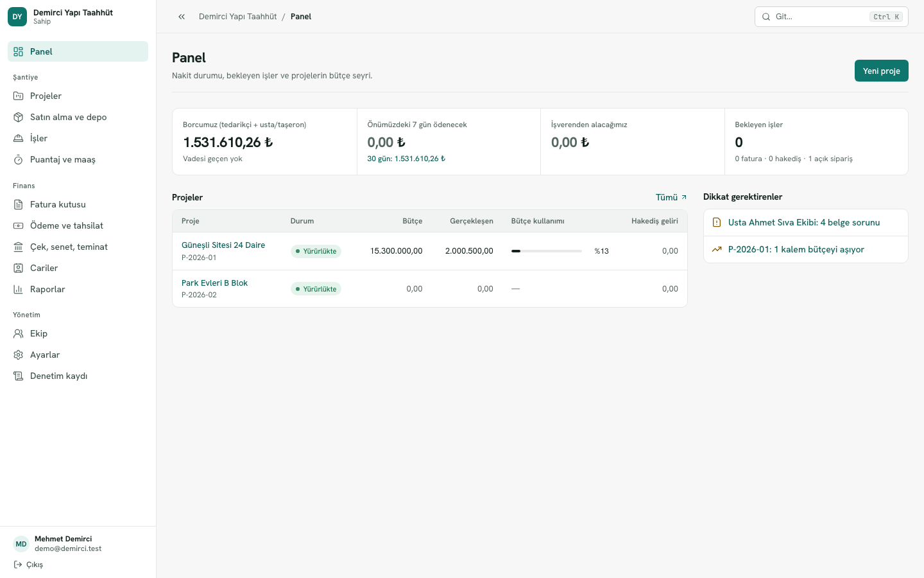Viewport: 924px width, 578px height.
Task: Go to Fatura kutusu in sidebar
Action: coord(78,204)
